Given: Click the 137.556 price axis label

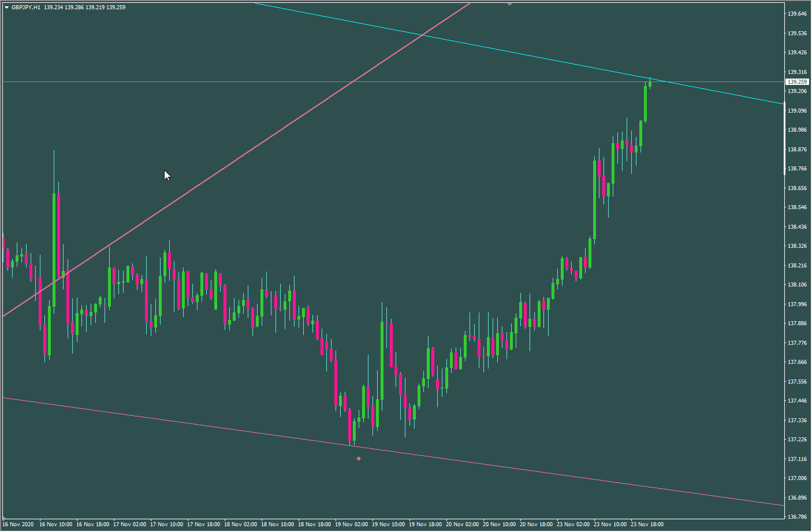Looking at the screenshot, I should (x=797, y=382).
